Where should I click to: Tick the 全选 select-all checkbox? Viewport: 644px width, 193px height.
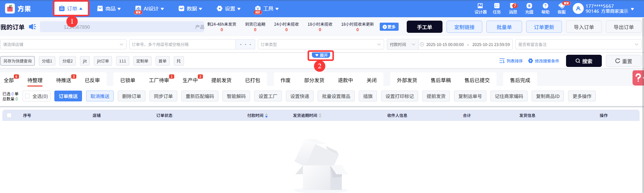(x=28, y=96)
